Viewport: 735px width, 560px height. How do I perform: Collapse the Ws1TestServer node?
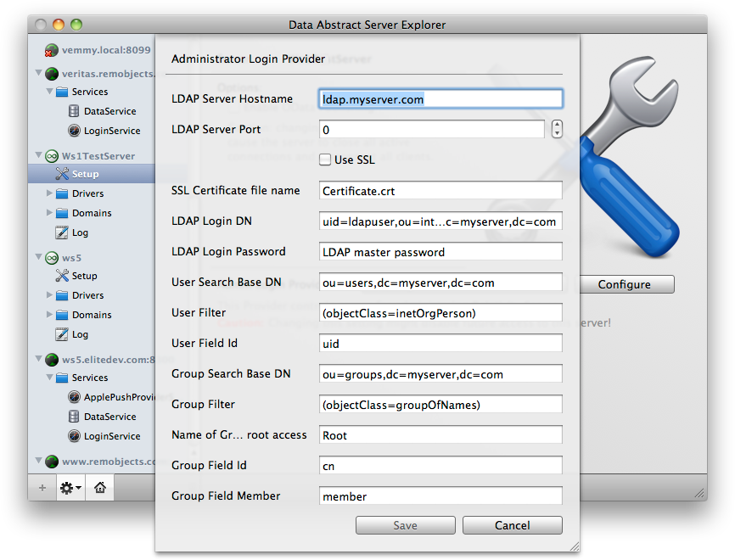(x=39, y=154)
